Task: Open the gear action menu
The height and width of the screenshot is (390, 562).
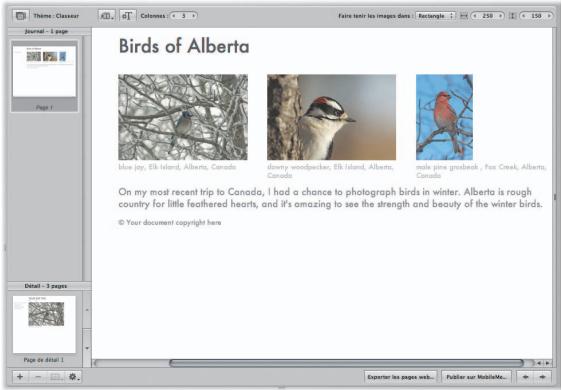Action: tap(73, 377)
